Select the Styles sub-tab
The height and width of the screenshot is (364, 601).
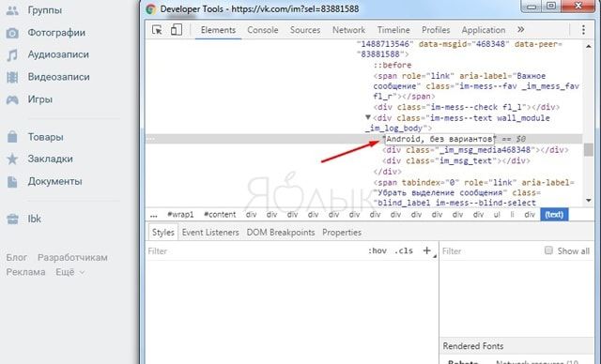click(x=162, y=233)
